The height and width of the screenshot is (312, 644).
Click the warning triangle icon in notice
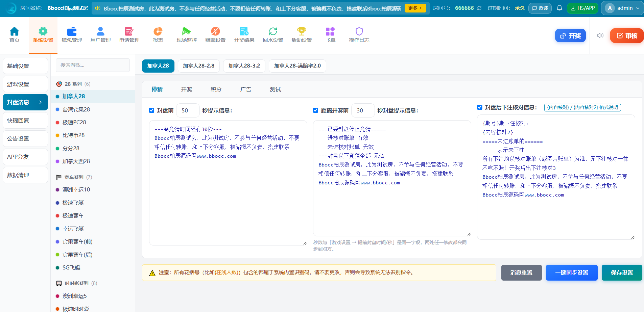[x=152, y=273]
